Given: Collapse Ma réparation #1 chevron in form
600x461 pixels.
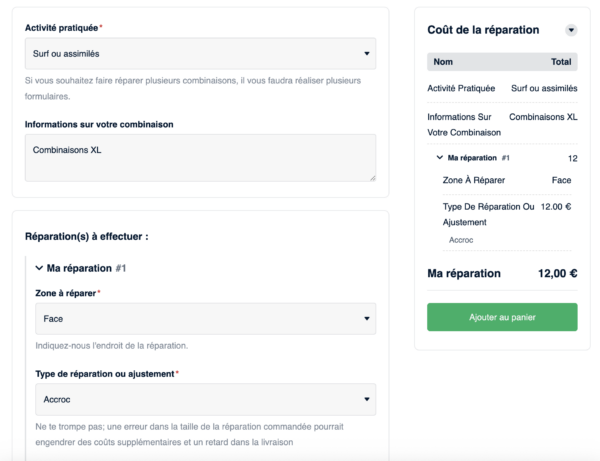Looking at the screenshot, I should (39, 268).
